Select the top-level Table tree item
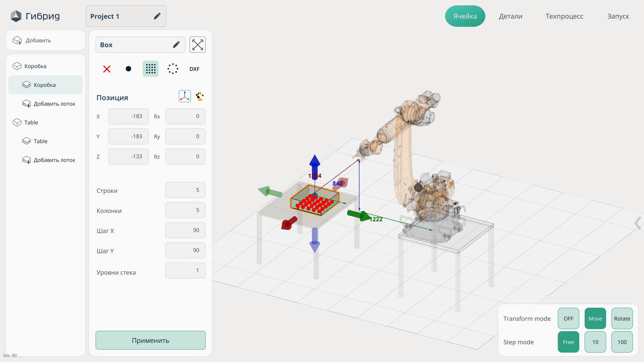Image resolution: width=644 pixels, height=362 pixels. [x=31, y=122]
